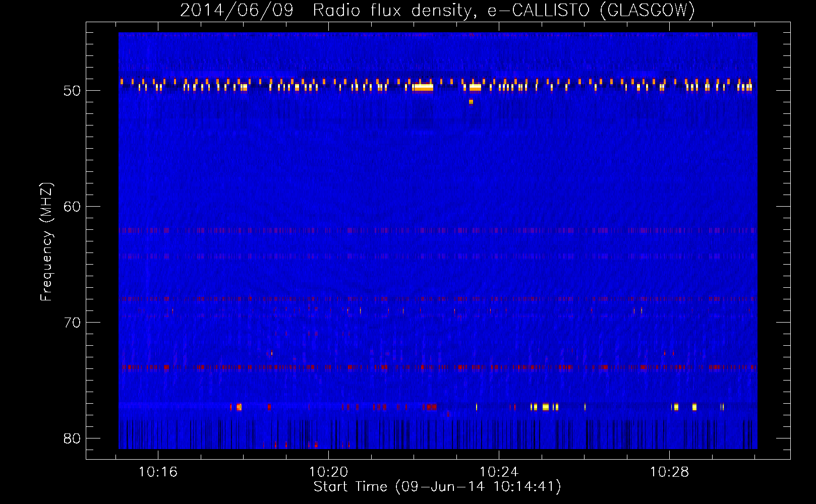Click the Start Time x-axis label
Screen dimensions: 816x504
437,487
